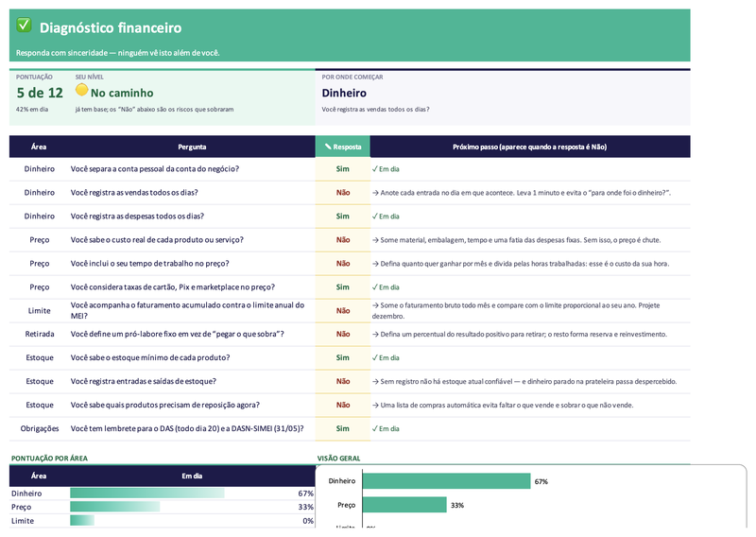This screenshot has height=537, width=756.
Task: Click the arrow tip for stock entries and exits
Action: (x=524, y=381)
